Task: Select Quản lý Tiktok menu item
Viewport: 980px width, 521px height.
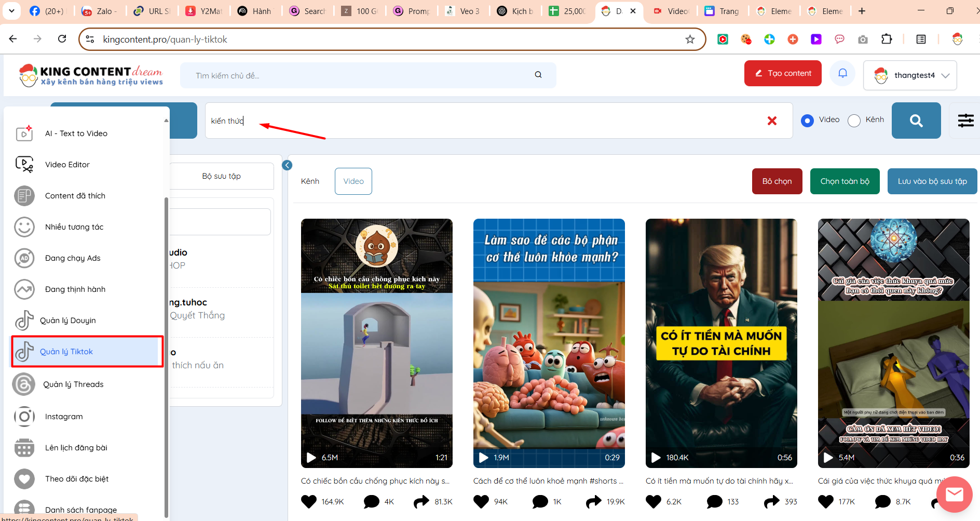Action: 87,352
